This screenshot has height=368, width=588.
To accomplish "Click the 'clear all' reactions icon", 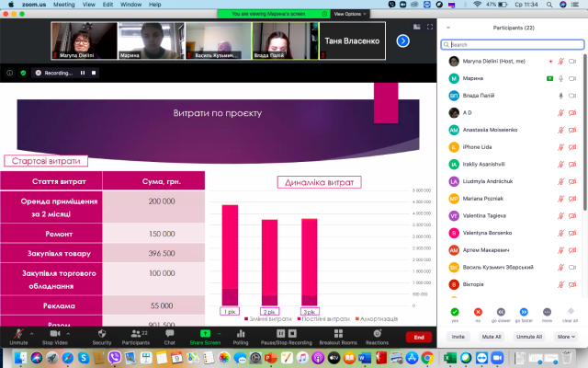I will (x=571, y=311).
